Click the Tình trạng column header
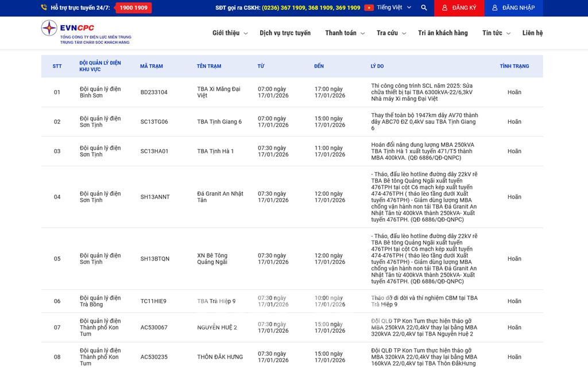This screenshot has height=369, width=588. coord(514,67)
